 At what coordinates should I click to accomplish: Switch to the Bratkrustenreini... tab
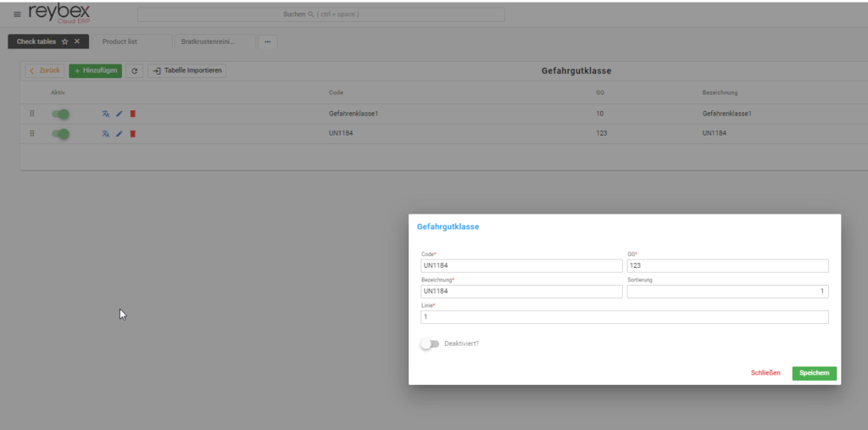coord(214,42)
